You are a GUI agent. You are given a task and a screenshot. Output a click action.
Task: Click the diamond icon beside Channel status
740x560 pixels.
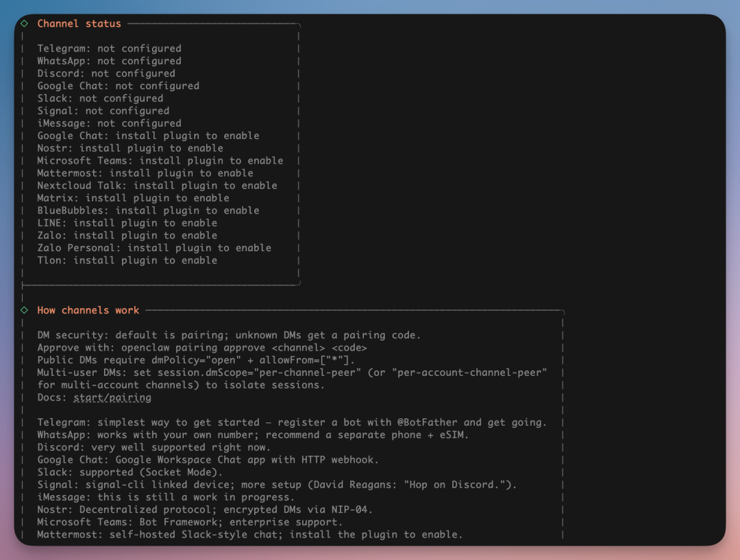[25, 23]
